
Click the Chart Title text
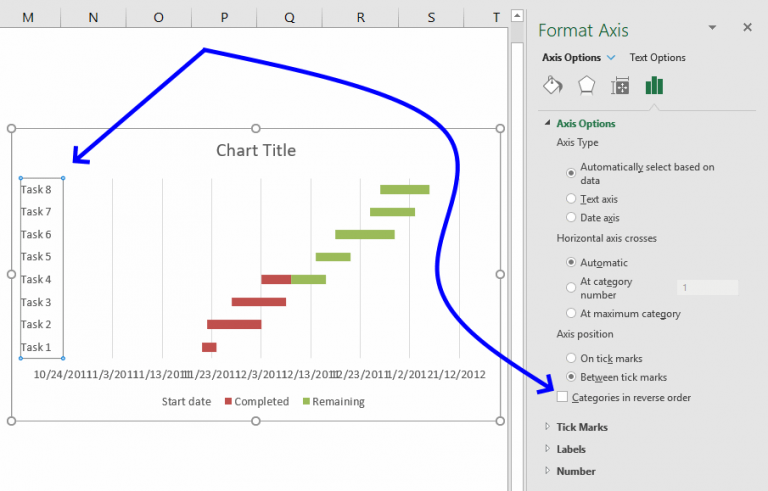(256, 150)
